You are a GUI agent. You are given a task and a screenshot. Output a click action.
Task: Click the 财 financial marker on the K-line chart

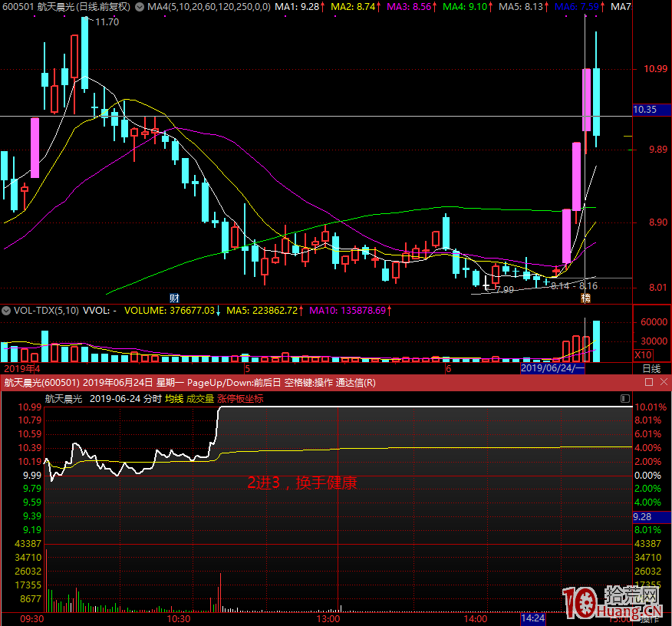pos(174,298)
